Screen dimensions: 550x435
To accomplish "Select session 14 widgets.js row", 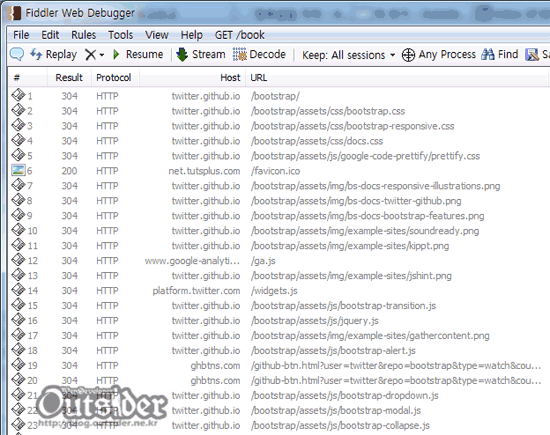I will [277, 290].
